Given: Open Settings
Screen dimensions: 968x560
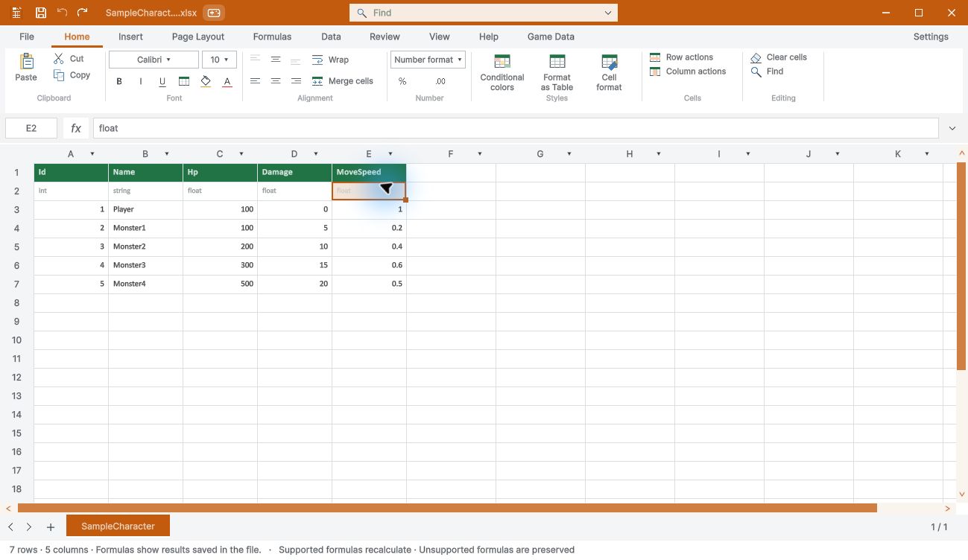Looking at the screenshot, I should pos(931,36).
